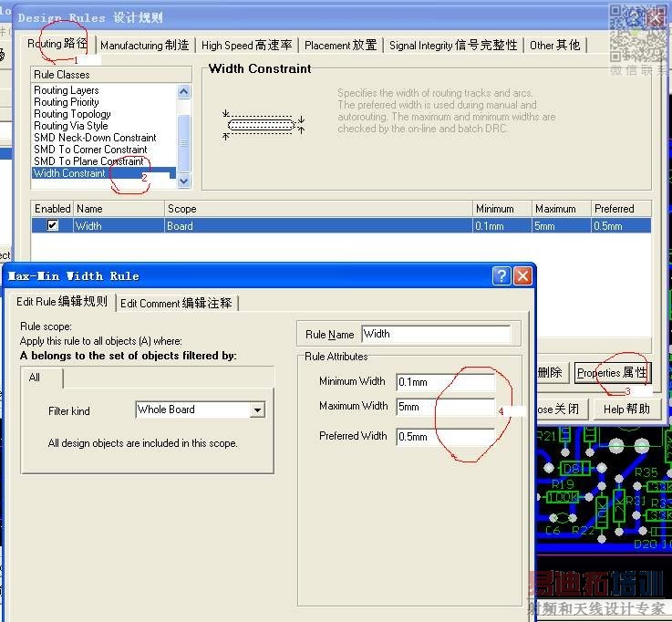Open the Routing tab in Design Rules
Image resolution: width=672 pixels, height=622 pixels.
click(x=57, y=44)
